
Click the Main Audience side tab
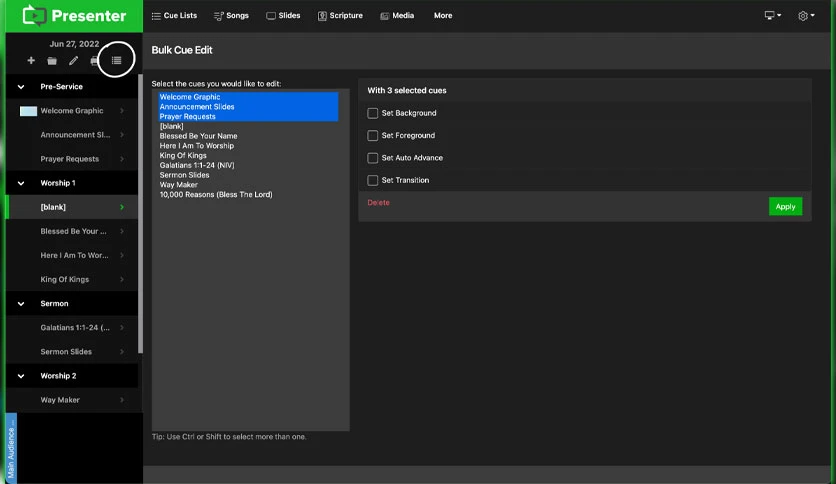click(11, 448)
